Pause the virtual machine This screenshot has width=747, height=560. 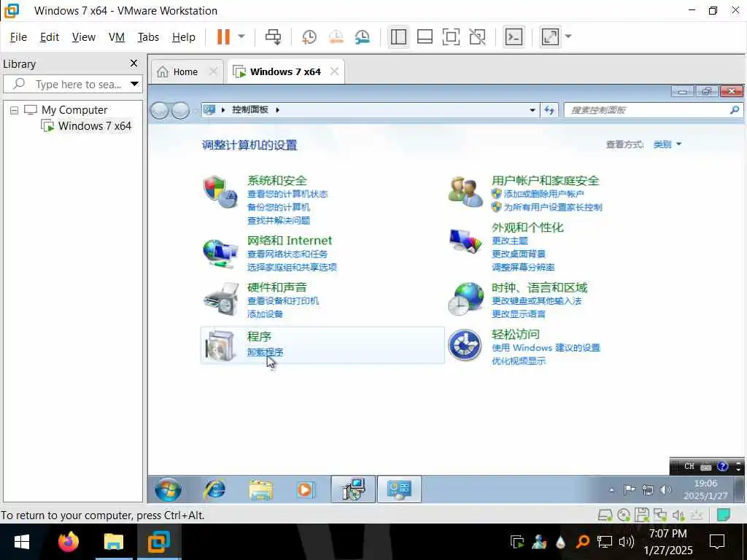[x=223, y=36]
